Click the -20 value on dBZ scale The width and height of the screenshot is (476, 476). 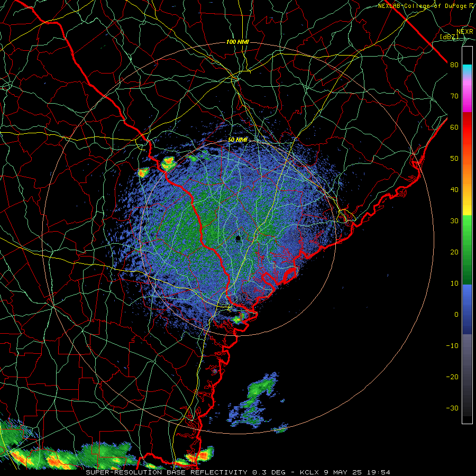click(452, 377)
